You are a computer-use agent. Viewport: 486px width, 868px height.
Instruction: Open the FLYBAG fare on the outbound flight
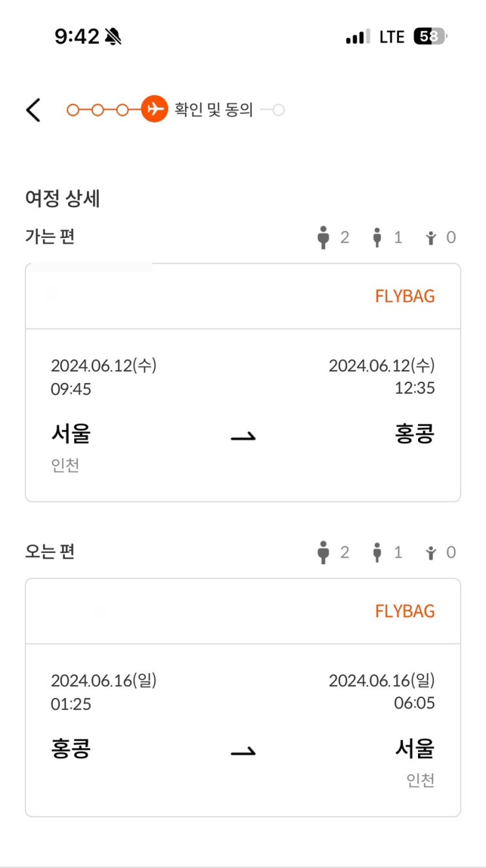[x=404, y=296]
